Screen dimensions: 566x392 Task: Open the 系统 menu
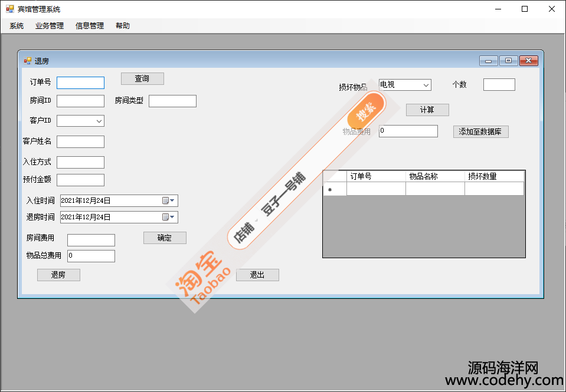click(17, 26)
